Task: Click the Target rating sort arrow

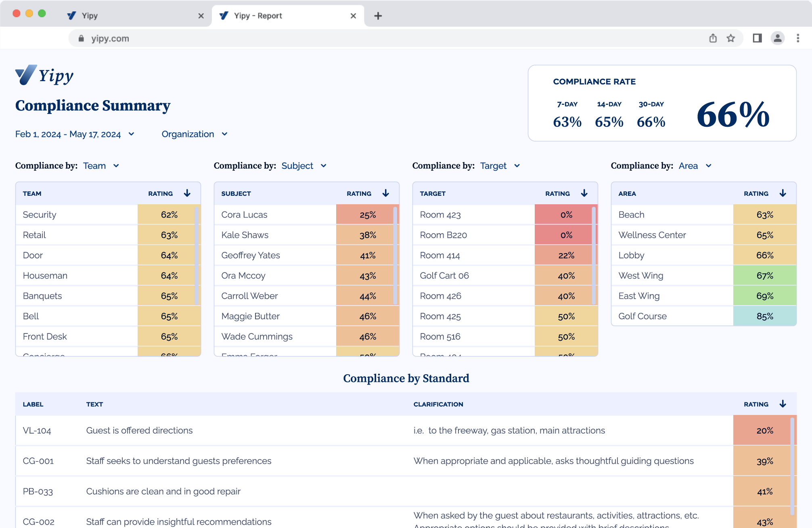Action: tap(584, 193)
